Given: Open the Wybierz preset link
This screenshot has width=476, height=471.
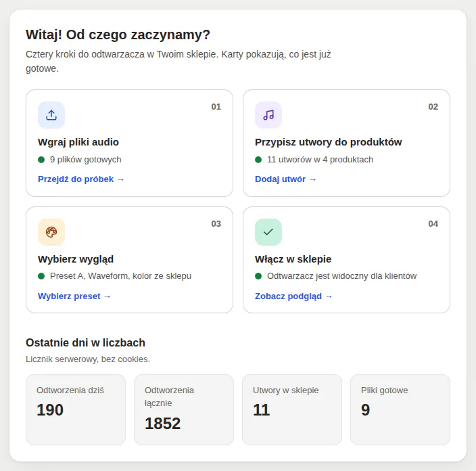Looking at the screenshot, I should pyautogui.click(x=74, y=296).
